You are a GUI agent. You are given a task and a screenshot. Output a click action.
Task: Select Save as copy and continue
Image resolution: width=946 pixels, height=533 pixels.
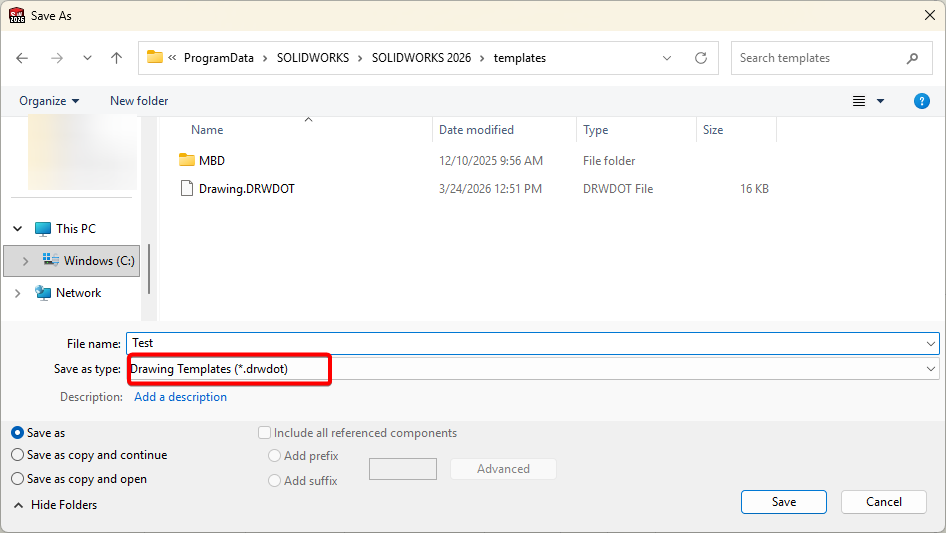17,455
